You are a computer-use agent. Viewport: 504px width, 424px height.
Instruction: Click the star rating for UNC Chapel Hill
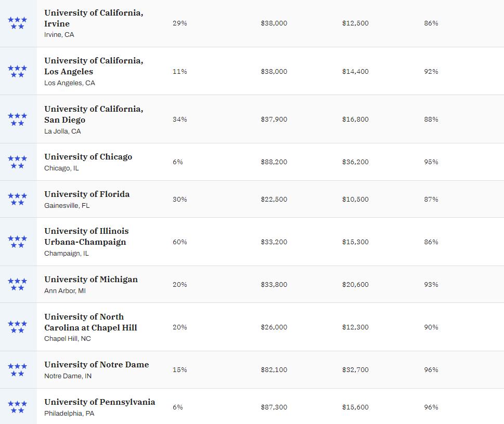pyautogui.click(x=17, y=327)
